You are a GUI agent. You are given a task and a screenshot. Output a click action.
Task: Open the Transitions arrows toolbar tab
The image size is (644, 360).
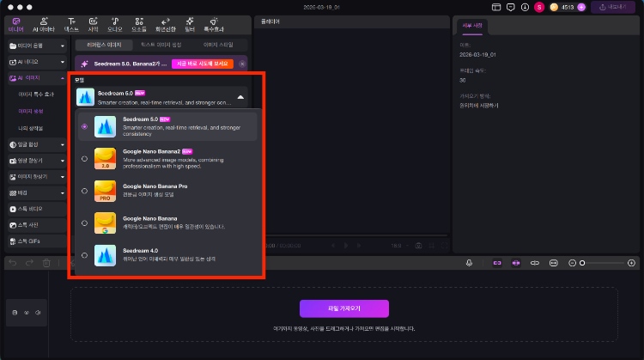coord(165,25)
